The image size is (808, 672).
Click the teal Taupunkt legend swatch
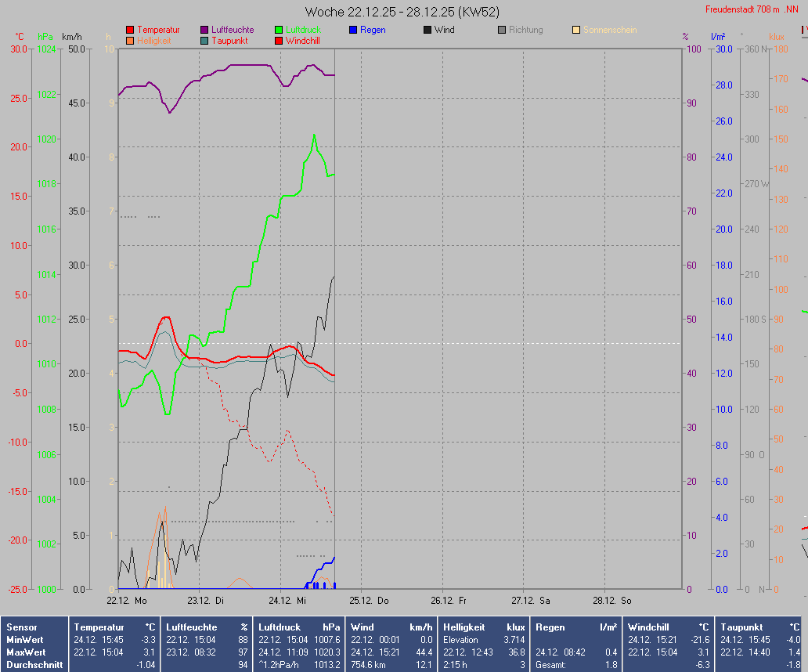[204, 41]
